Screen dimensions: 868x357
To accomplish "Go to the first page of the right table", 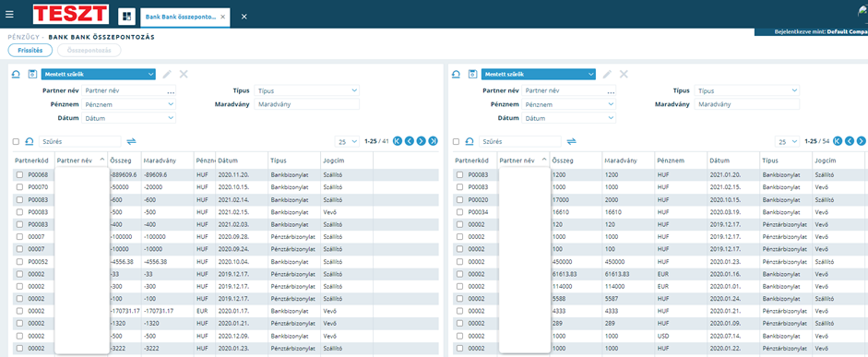I will (838, 141).
